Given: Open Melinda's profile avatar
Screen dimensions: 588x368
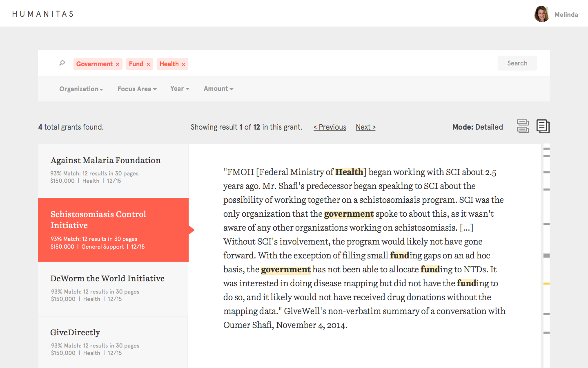Looking at the screenshot, I should [542, 14].
